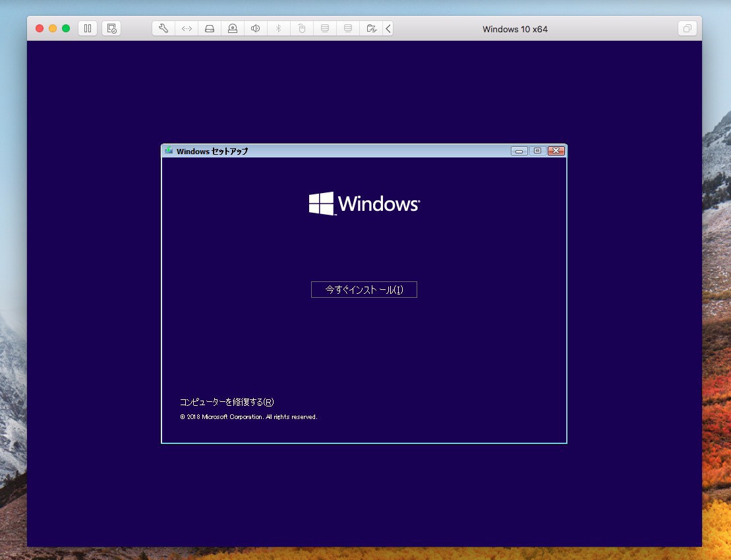Click the macOS red close button
The image size is (731, 560).
tap(40, 28)
